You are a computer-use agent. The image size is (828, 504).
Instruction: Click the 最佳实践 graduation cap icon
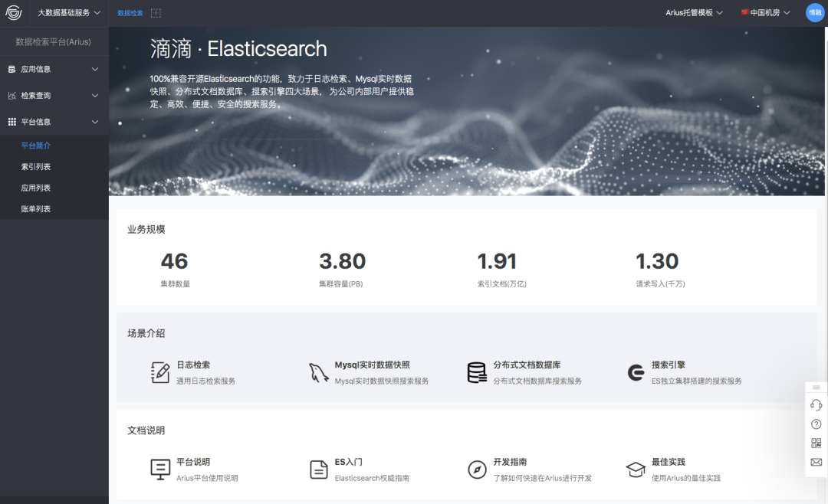(636, 470)
